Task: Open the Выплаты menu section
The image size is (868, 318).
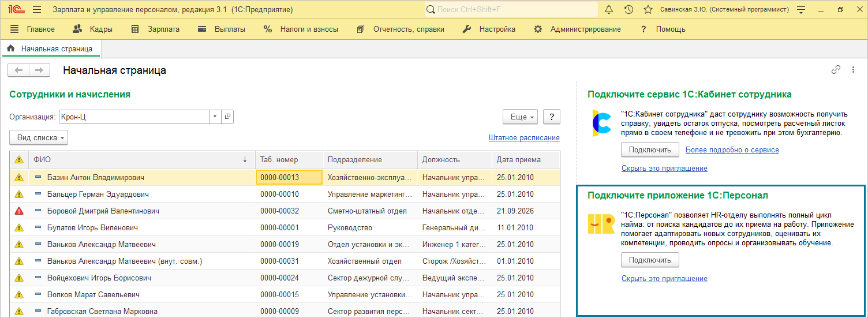Action: click(x=221, y=29)
